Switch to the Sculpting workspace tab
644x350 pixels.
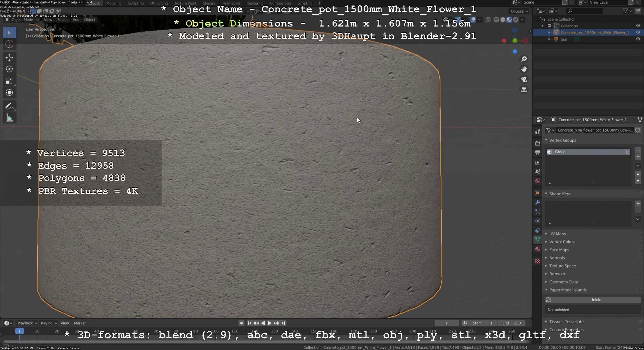click(x=135, y=3)
